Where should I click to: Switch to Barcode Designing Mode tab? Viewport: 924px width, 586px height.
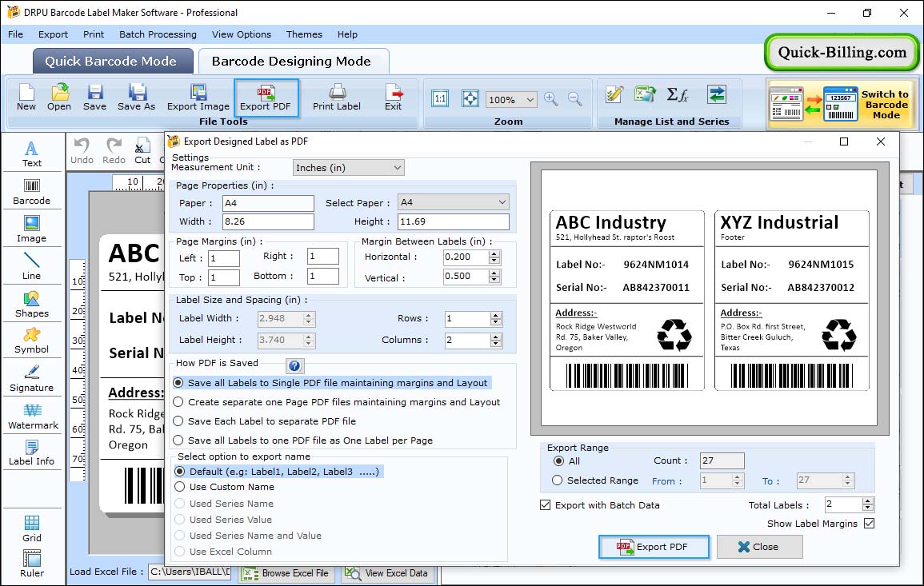coord(293,62)
